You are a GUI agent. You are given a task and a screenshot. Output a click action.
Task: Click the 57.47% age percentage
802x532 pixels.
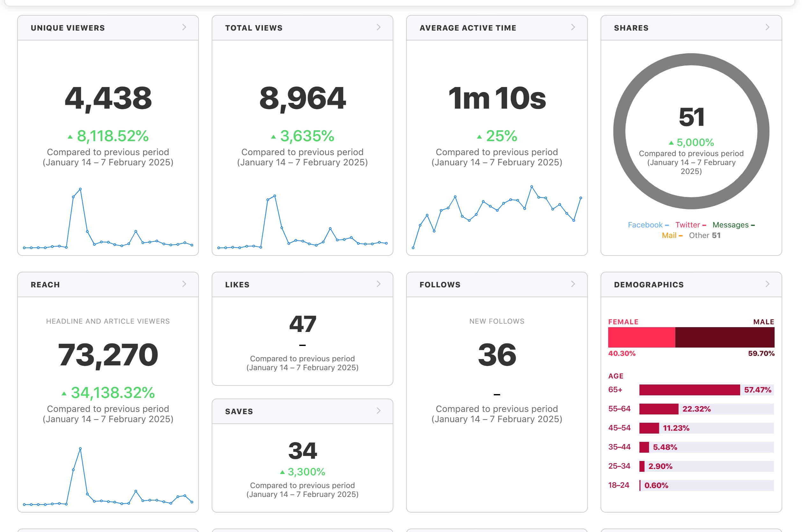758,390
